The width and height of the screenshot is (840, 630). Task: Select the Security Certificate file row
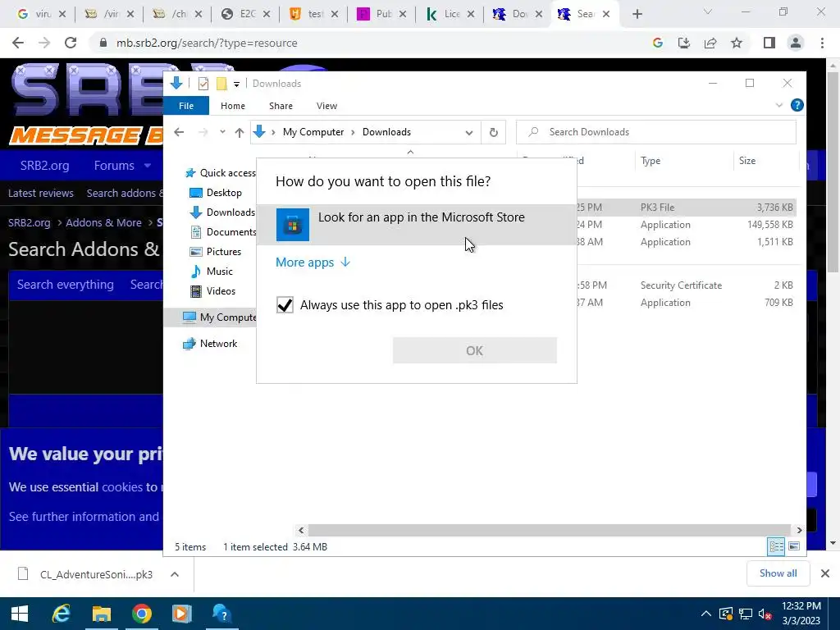(687, 285)
